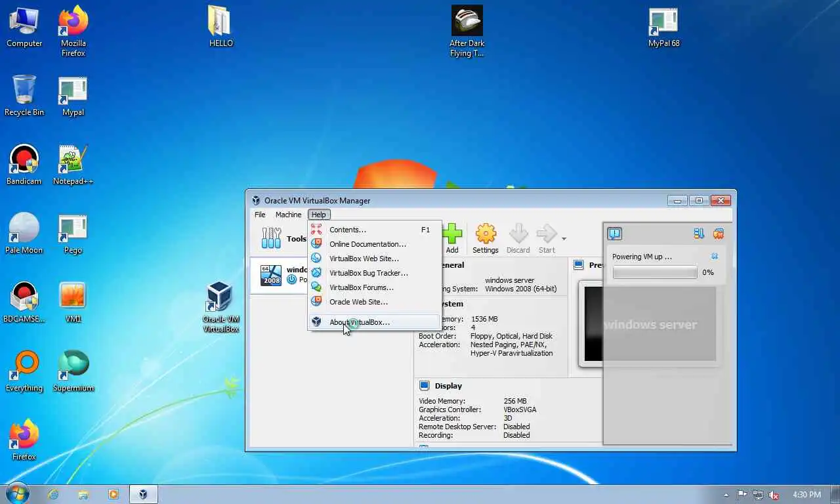The width and height of the screenshot is (840, 504).
Task: Click the 'VBoxSVGA' graphics controller value
Action: click(x=520, y=409)
